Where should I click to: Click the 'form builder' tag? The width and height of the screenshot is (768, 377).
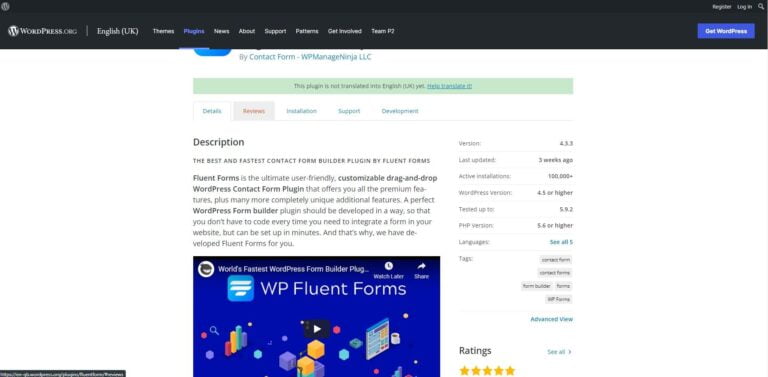click(537, 286)
